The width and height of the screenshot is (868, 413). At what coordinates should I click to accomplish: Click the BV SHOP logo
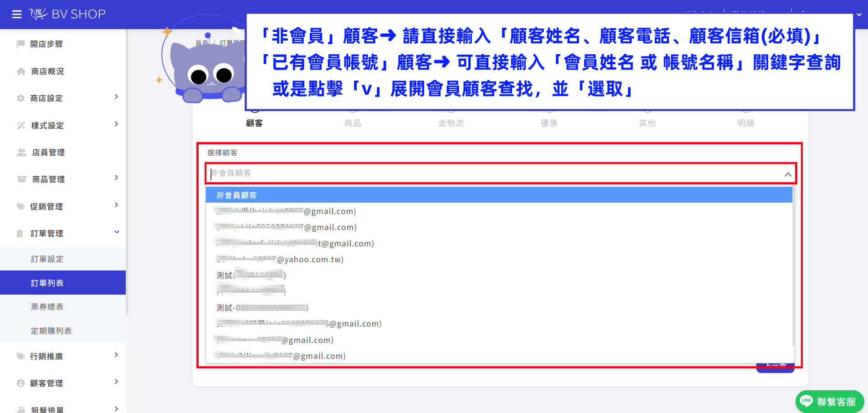67,14
